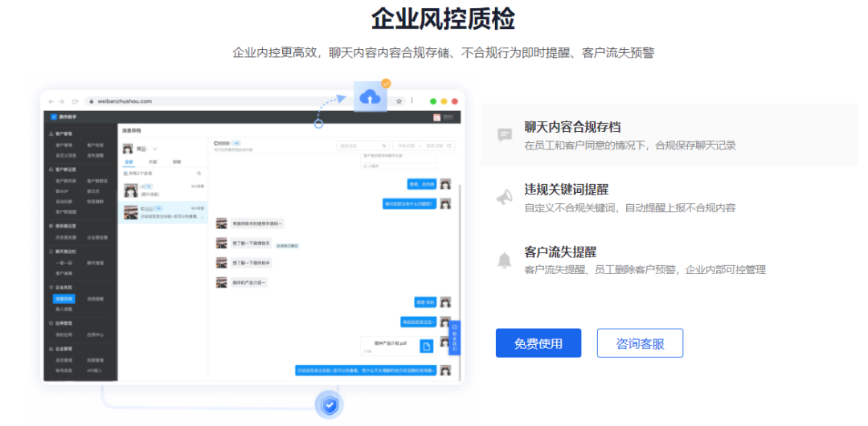Click the browser back arrow
The height and width of the screenshot is (426, 868).
[x=51, y=101]
